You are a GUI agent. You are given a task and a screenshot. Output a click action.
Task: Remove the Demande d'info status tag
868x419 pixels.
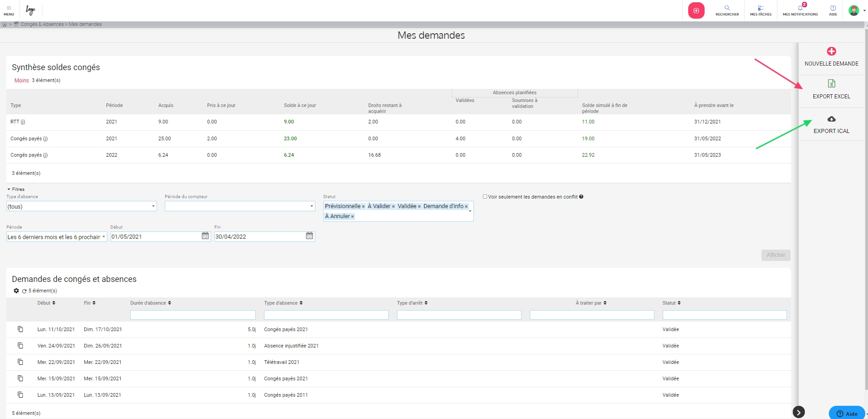coord(466,207)
